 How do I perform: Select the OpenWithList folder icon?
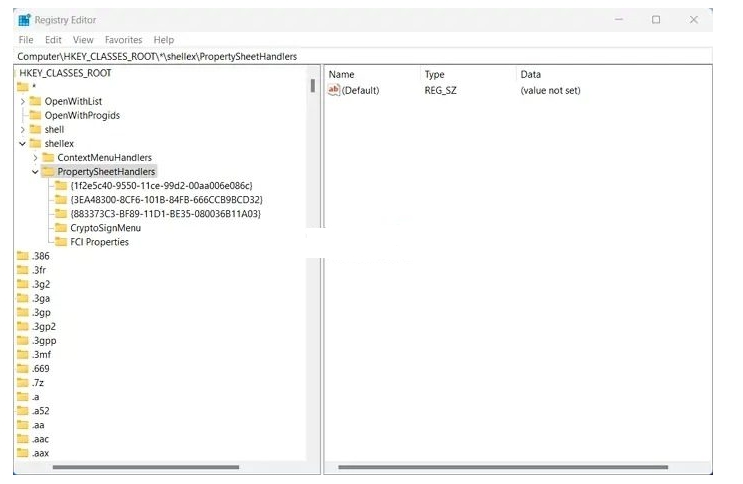pos(35,101)
